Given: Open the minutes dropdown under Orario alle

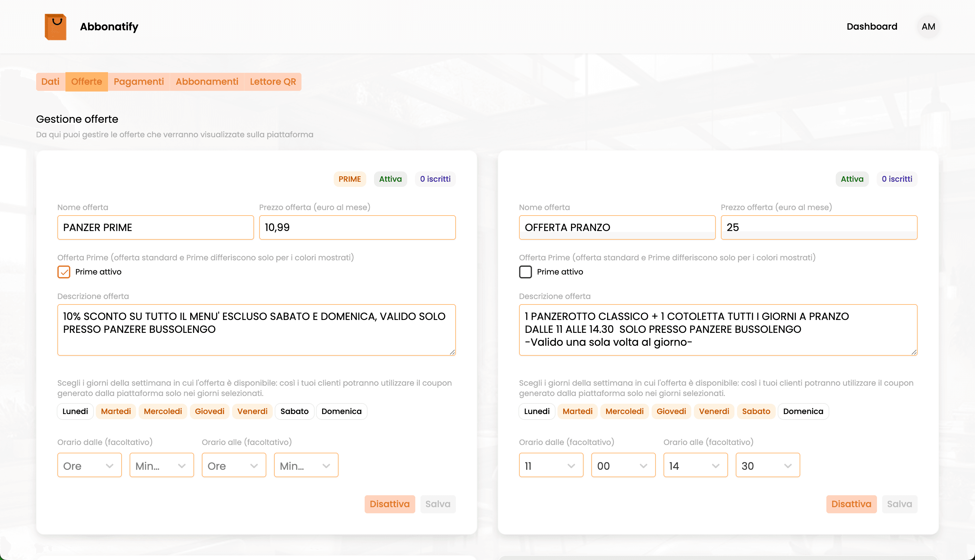Looking at the screenshot, I should pos(306,465).
